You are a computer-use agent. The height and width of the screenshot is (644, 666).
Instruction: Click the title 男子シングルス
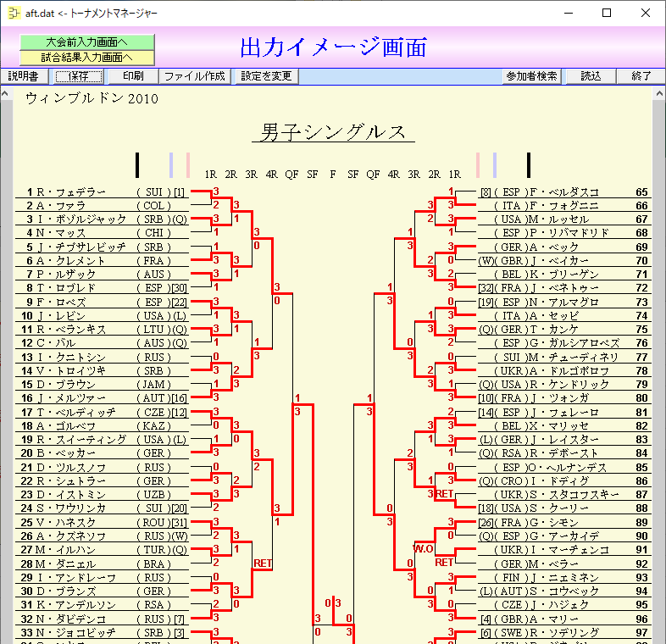click(x=333, y=132)
